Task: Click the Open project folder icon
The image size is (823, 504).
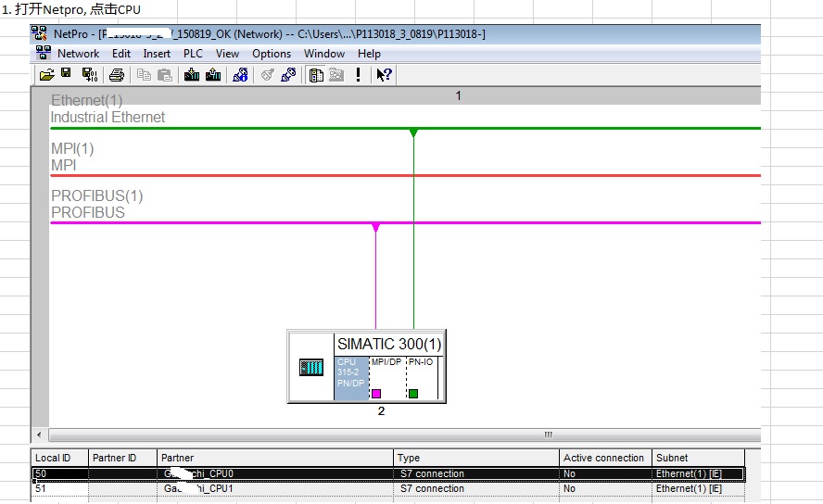Action: pos(46,75)
